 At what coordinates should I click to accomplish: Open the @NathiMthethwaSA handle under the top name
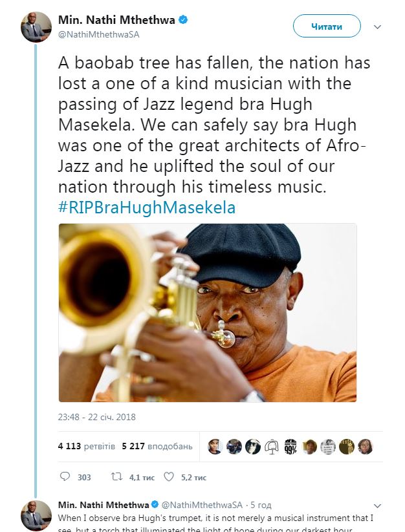click(99, 34)
